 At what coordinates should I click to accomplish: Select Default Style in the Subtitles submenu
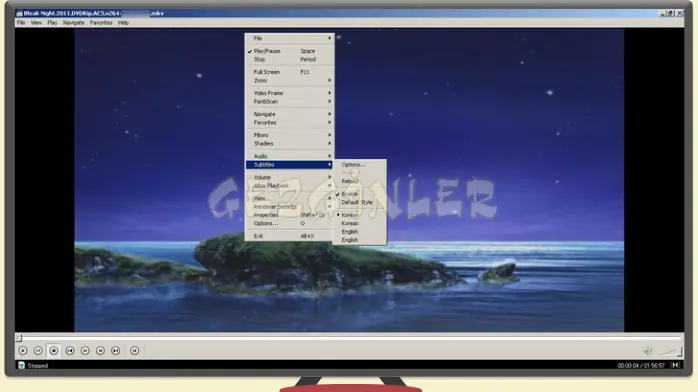(x=359, y=202)
